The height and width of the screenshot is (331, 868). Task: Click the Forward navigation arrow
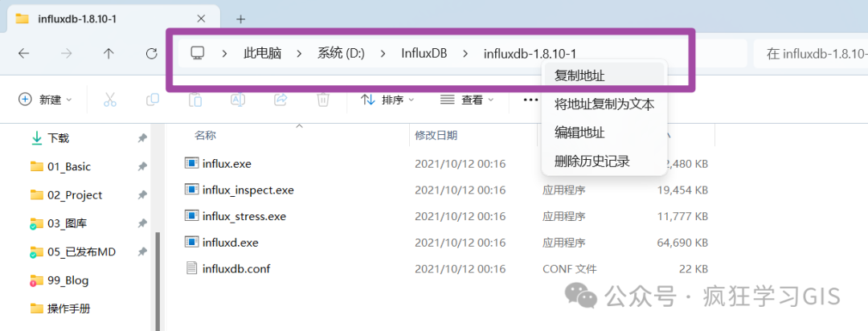[x=67, y=53]
